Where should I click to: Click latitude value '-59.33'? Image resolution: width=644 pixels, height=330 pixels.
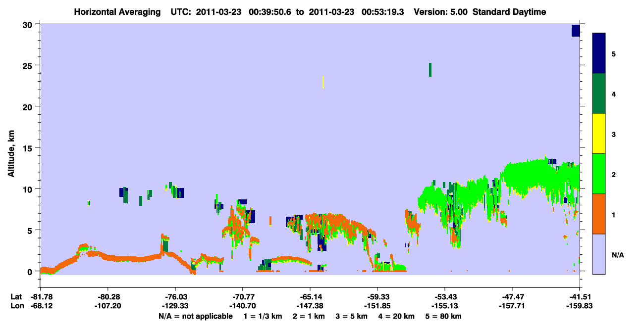pos(377,297)
